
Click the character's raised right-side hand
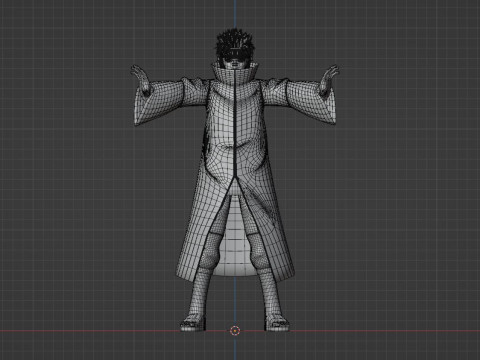click(328, 79)
